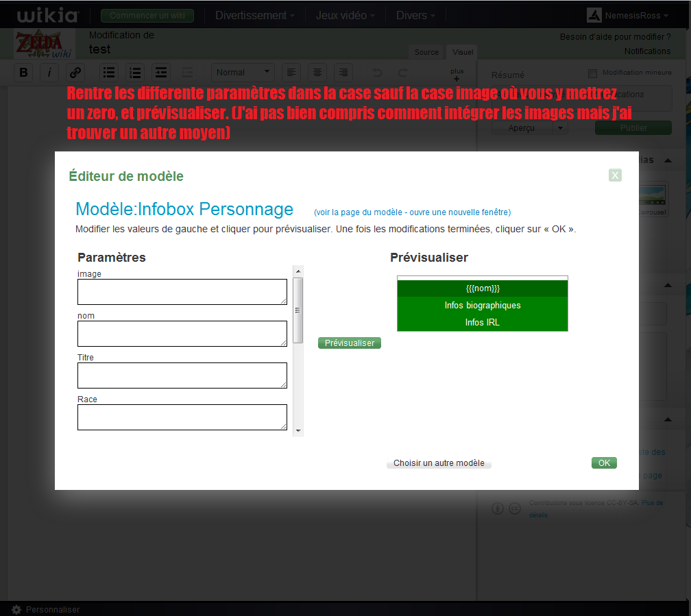Open the template page link
691x616 pixels.
pyautogui.click(x=412, y=212)
